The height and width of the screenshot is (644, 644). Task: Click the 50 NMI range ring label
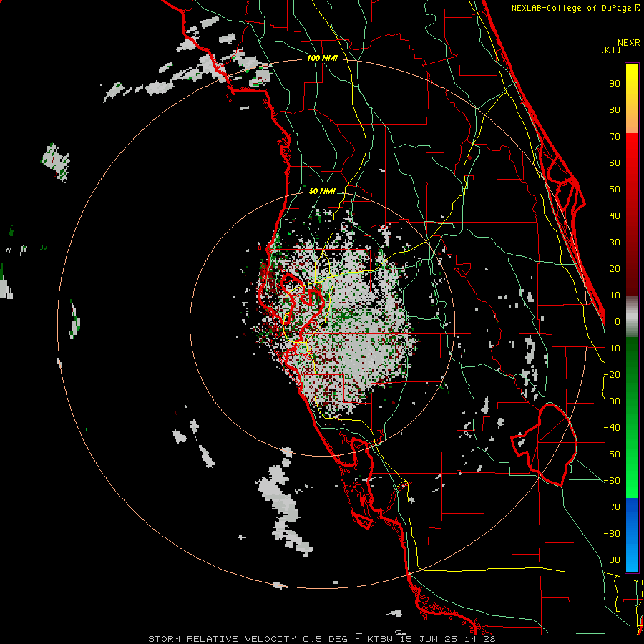[321, 191]
